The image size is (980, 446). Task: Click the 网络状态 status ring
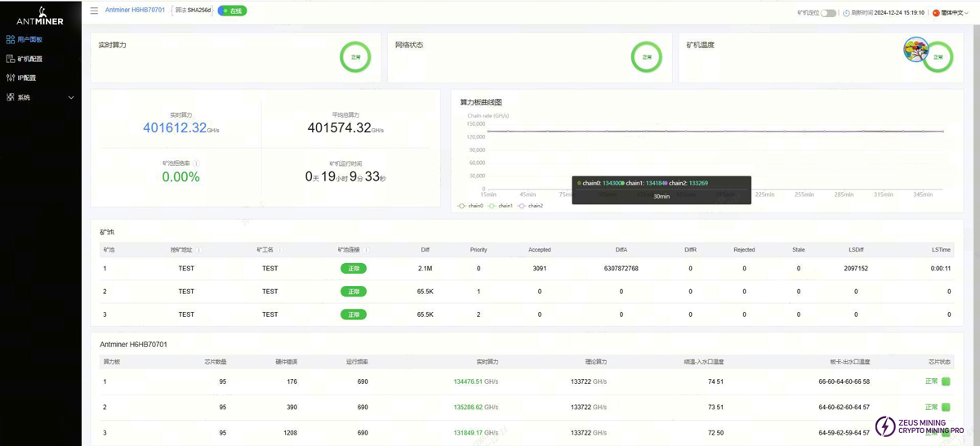coord(647,57)
